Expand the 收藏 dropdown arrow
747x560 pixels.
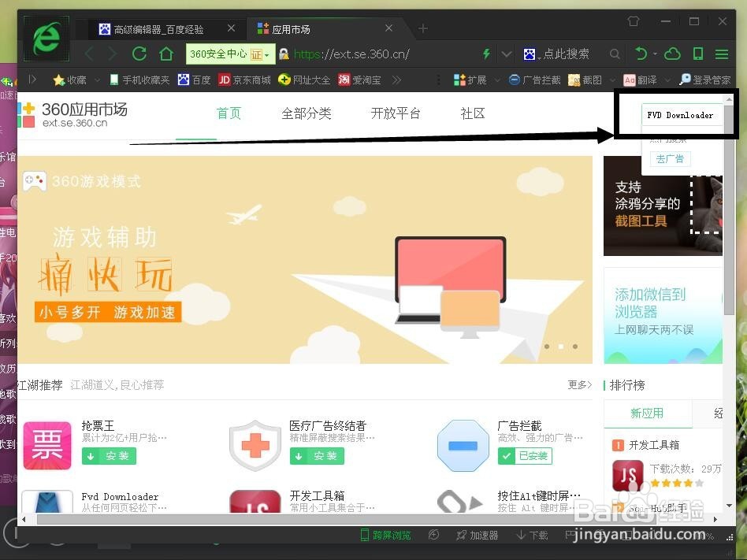(98, 80)
